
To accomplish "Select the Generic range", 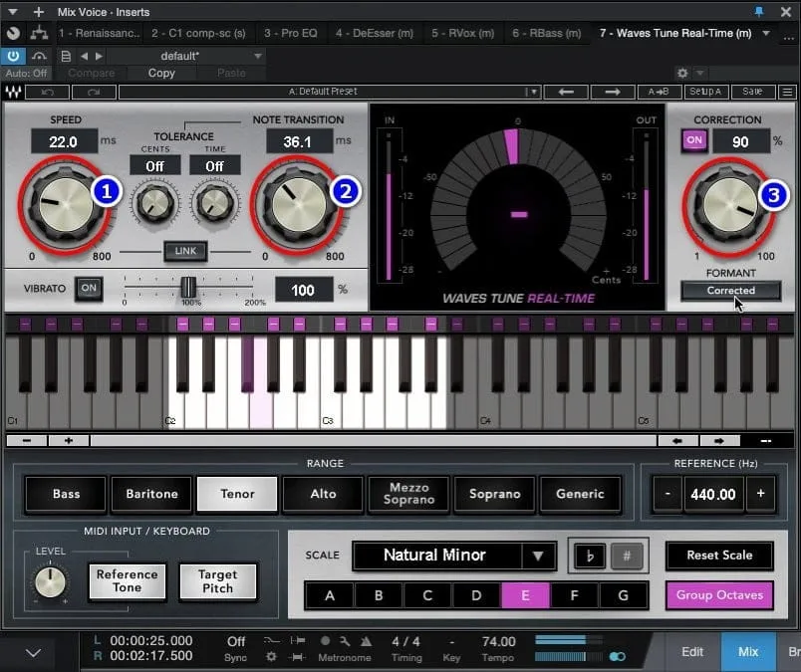I will tap(580, 495).
